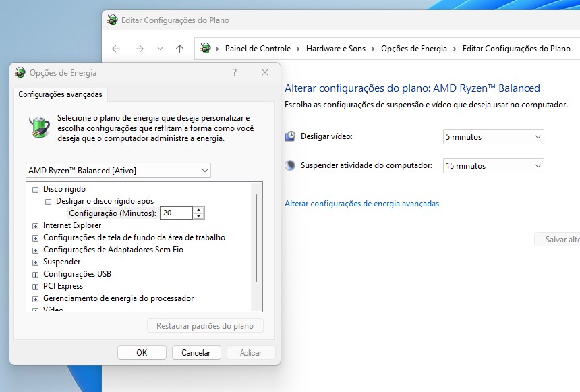The height and width of the screenshot is (392, 580).
Task: Click the settings tree vertical scrollbar
Action: 256,238
